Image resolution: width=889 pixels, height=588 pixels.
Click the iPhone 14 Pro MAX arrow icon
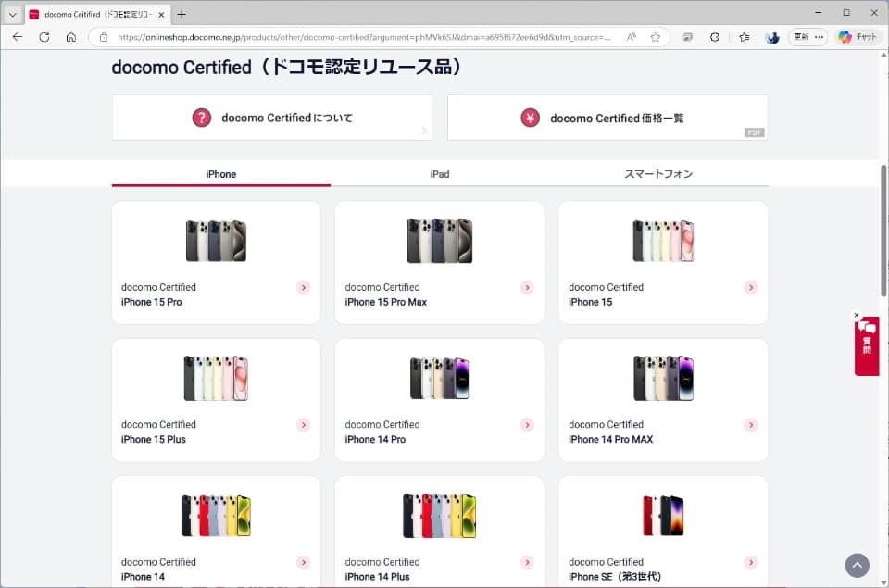coord(751,425)
